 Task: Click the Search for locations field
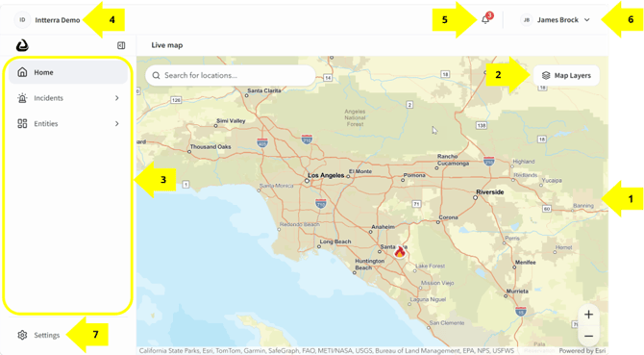click(231, 75)
